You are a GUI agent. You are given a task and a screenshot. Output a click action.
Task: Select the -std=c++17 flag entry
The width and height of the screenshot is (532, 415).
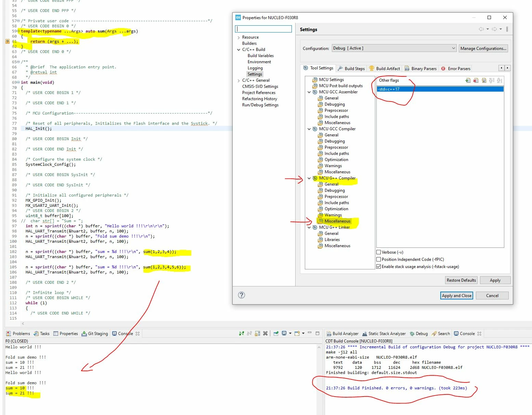[x=440, y=89]
